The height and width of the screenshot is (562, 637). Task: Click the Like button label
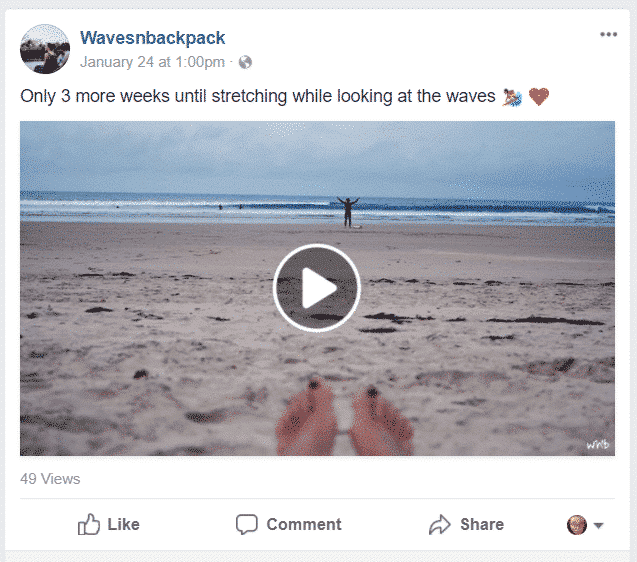(124, 524)
